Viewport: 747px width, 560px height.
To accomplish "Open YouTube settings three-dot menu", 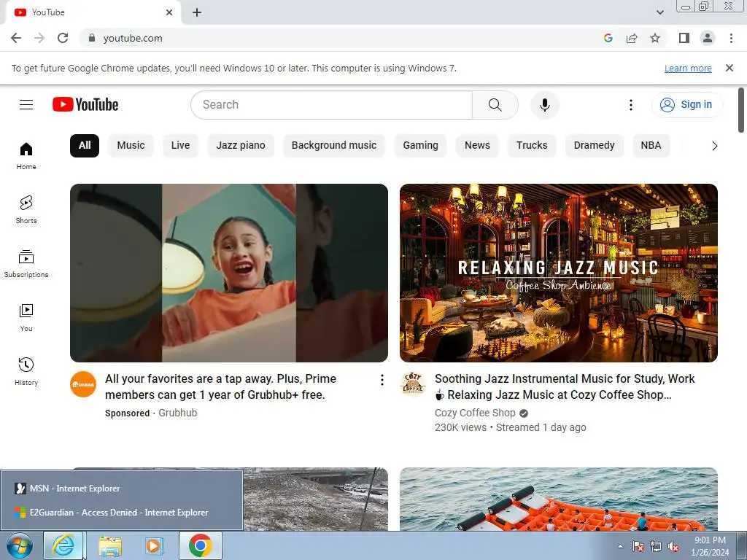I will tap(631, 105).
